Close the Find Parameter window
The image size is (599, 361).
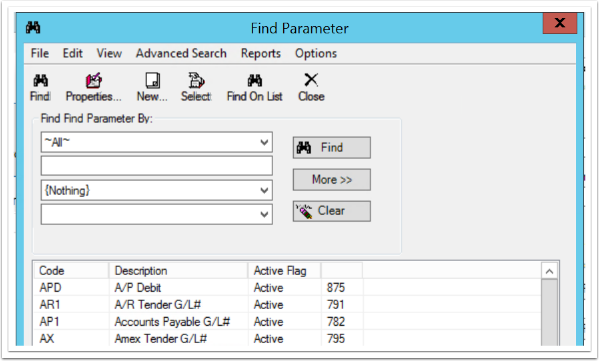click(x=560, y=23)
